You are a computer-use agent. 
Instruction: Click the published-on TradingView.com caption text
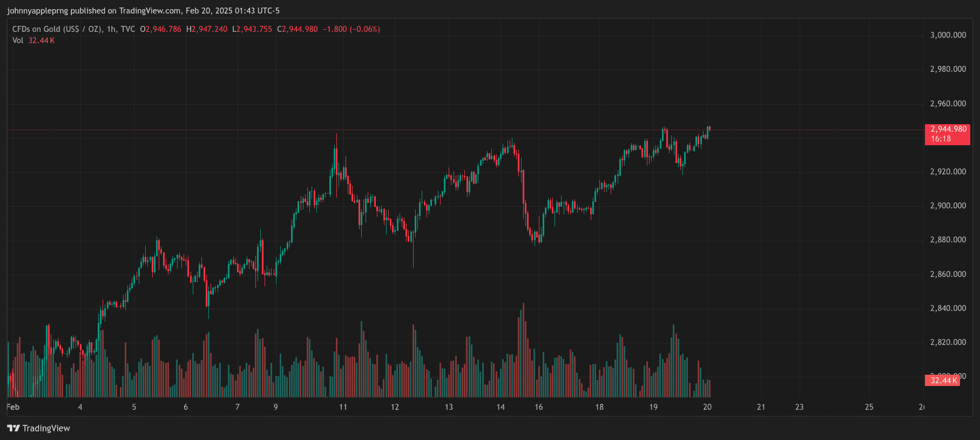coord(143,11)
